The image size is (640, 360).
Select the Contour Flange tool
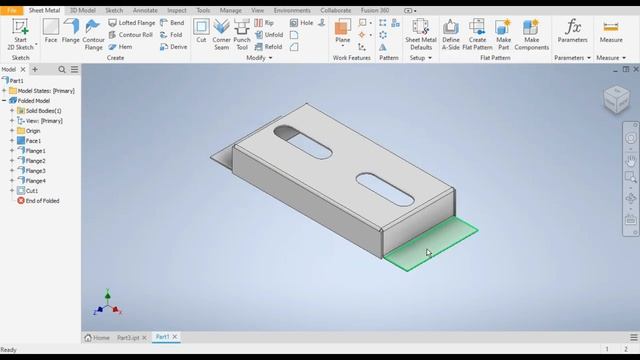[93, 35]
